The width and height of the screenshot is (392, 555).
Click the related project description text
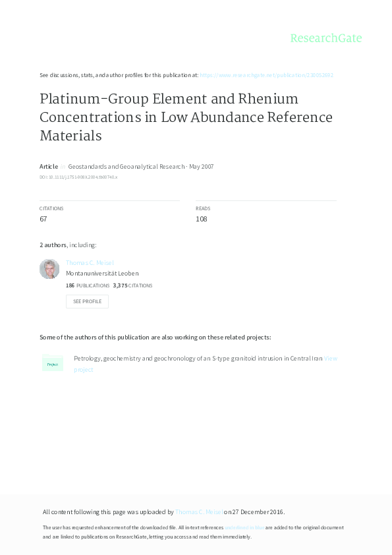tap(198, 358)
